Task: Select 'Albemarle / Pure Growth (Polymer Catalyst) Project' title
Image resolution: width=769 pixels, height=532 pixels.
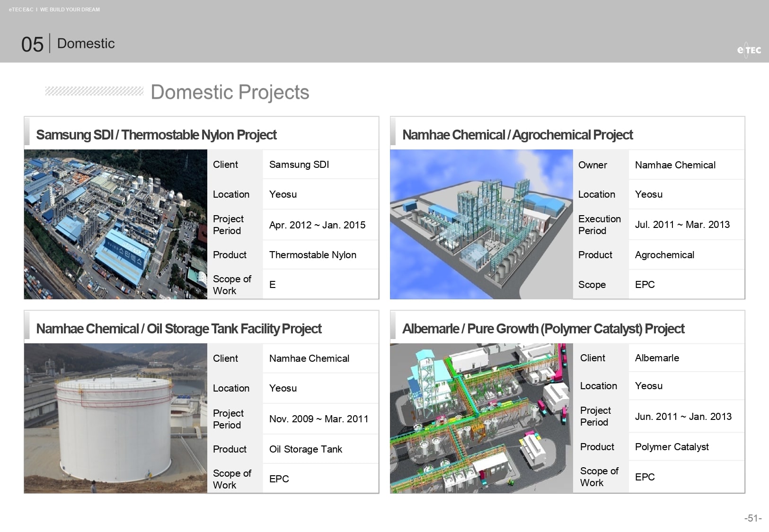Action: point(543,329)
